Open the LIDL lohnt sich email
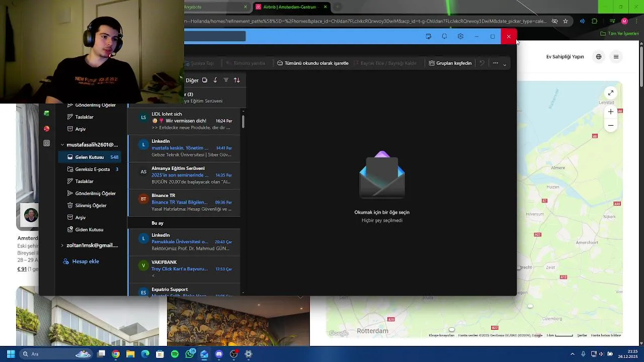 click(184, 121)
